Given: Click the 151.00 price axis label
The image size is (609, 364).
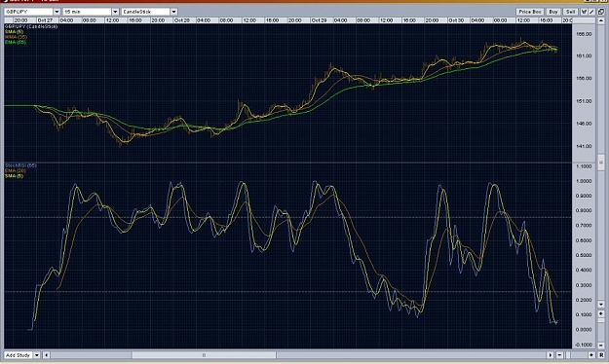Looking at the screenshot, I should 584,101.
